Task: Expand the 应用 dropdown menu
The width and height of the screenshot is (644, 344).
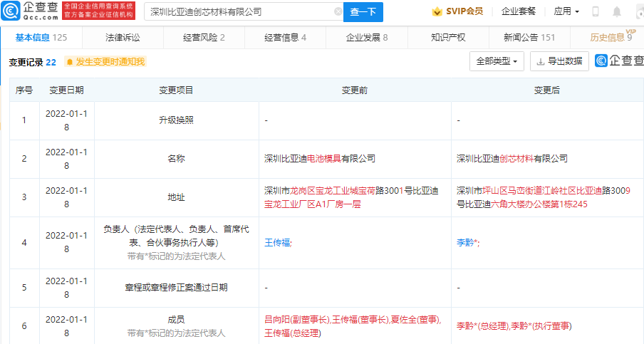Action: click(566, 11)
